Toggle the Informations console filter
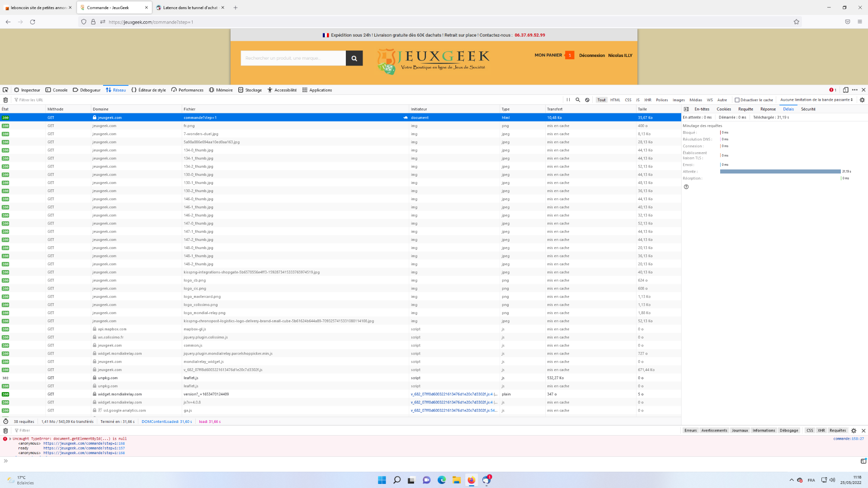This screenshot has width=868, height=488. click(x=764, y=431)
